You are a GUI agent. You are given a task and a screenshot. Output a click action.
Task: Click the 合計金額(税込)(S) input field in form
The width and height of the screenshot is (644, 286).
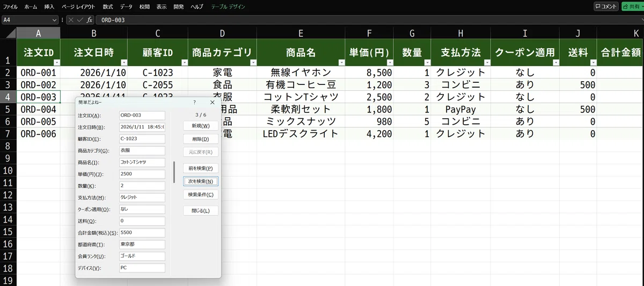coord(142,232)
